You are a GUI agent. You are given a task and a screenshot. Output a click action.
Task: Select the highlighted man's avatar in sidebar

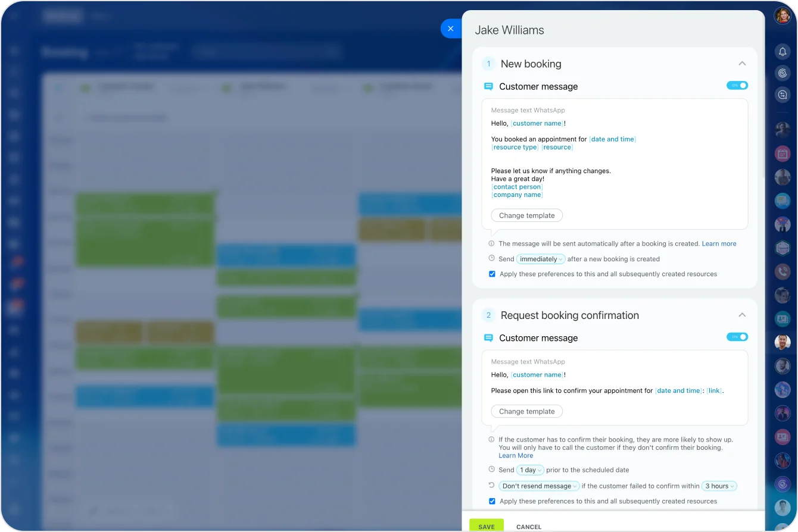783,342
